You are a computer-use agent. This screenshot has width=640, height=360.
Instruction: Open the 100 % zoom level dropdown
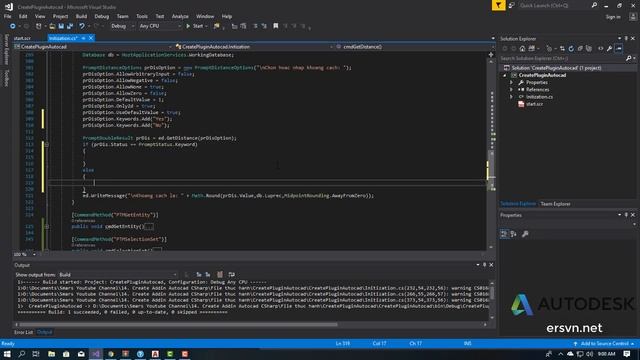pos(34,254)
